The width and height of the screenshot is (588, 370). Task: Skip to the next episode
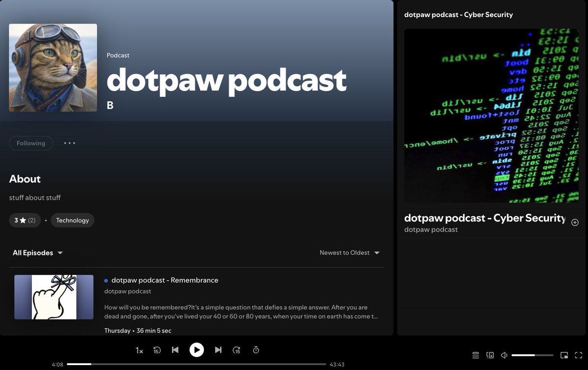tap(218, 350)
